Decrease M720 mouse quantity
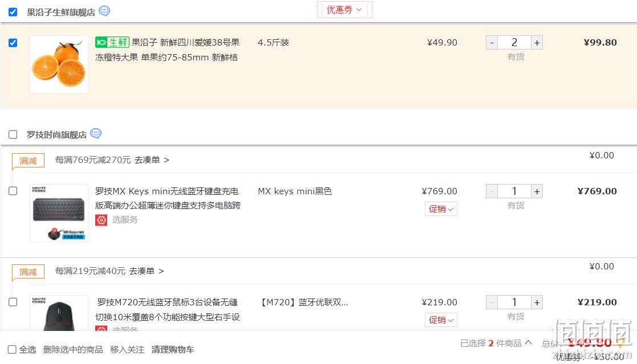This screenshot has height=364, width=637. (492, 302)
